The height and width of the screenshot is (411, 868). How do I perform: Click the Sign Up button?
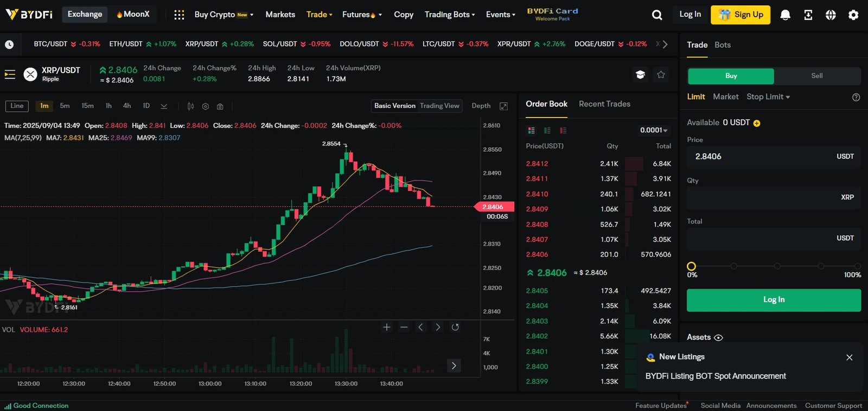[741, 15]
